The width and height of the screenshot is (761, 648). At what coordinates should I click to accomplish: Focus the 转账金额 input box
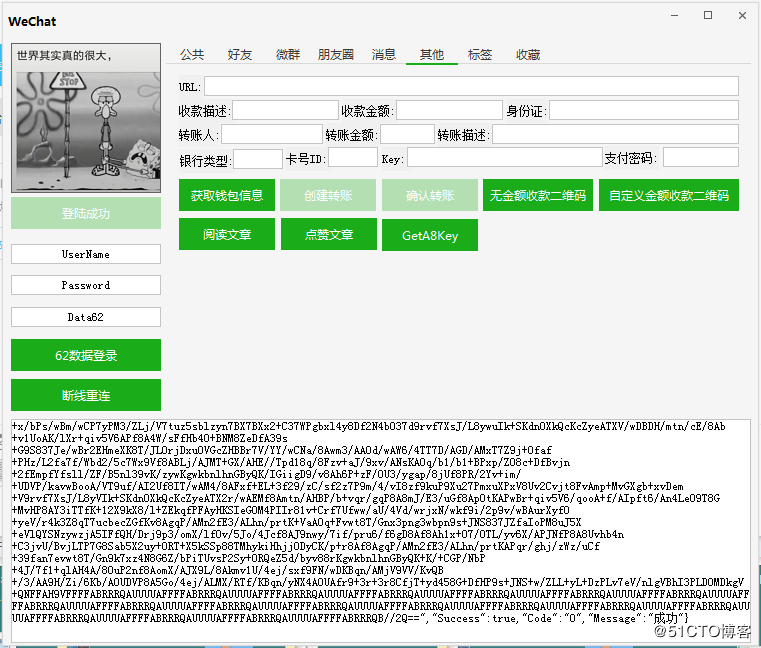(x=407, y=134)
